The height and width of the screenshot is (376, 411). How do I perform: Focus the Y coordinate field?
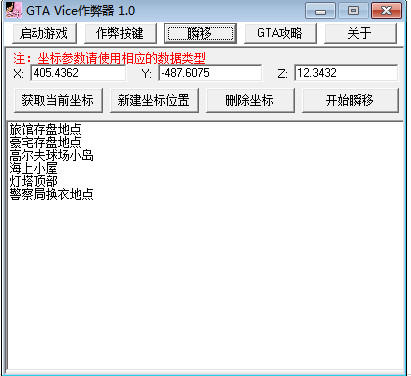210,73
